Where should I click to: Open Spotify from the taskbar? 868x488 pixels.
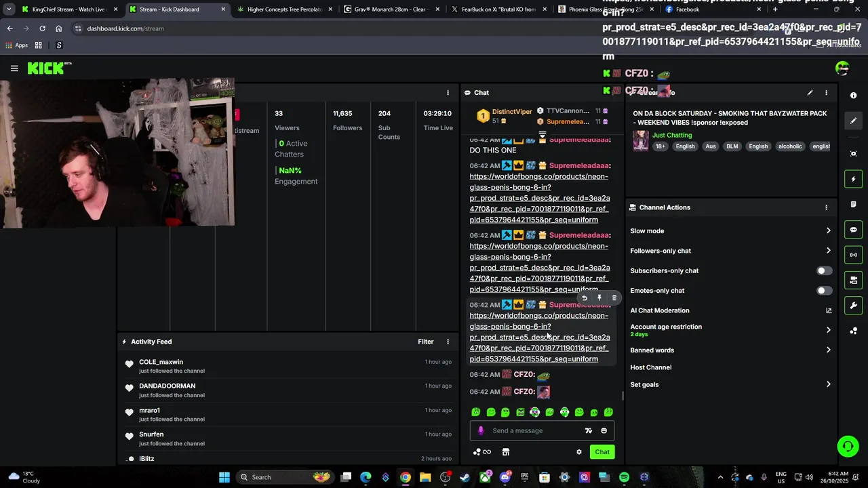(x=624, y=477)
